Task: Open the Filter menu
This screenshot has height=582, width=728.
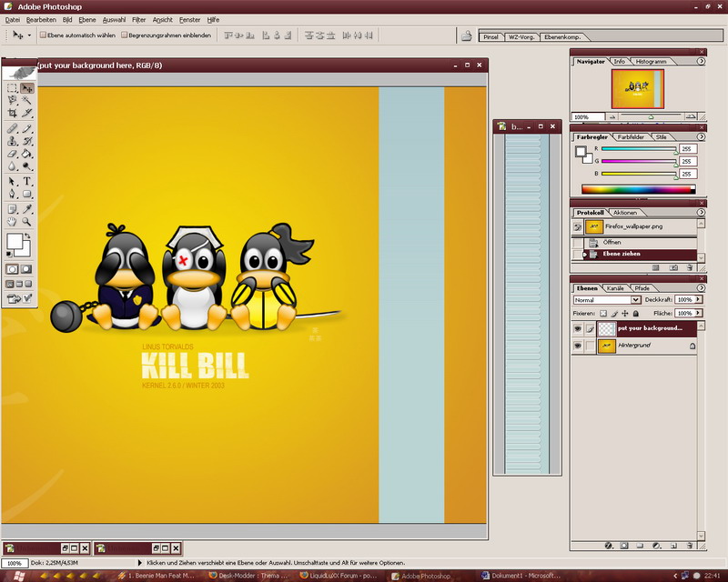Action: click(139, 20)
